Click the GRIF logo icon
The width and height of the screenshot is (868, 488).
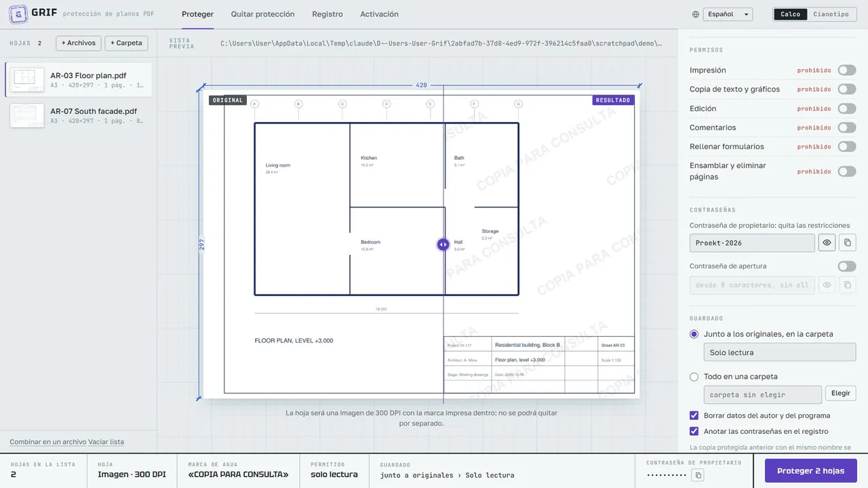[18, 14]
